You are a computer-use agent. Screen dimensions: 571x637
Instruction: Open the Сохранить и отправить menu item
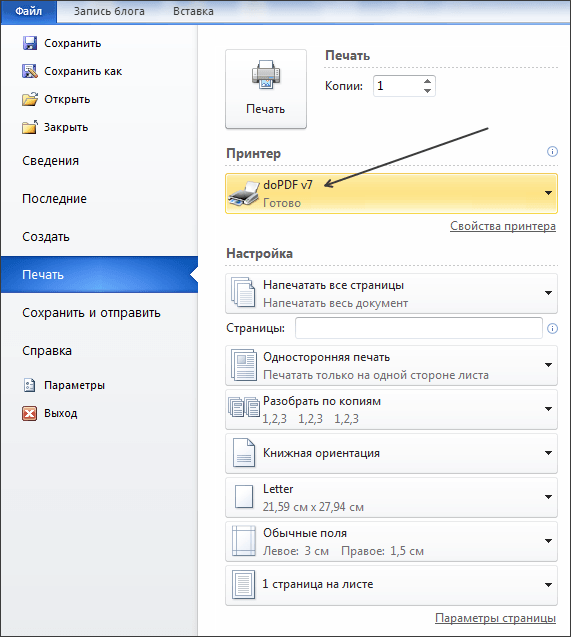point(91,313)
